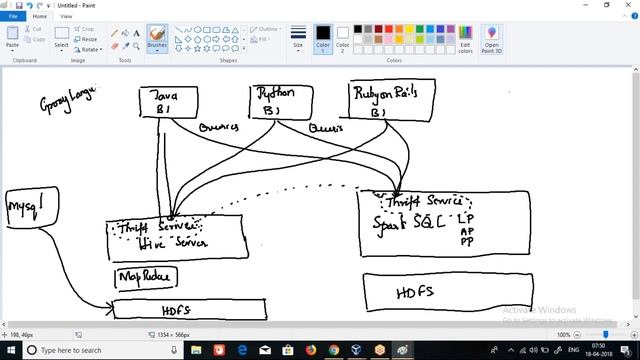Image resolution: width=640 pixels, height=360 pixels.
Task: Open File Explorer from taskbar
Action: click(196, 350)
